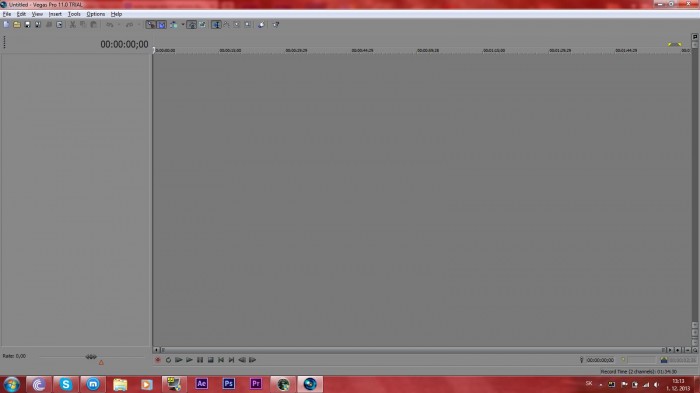The height and width of the screenshot is (393, 700).
Task: Toggle the Automatic Crossfades toolbar button
Action: pos(162,25)
